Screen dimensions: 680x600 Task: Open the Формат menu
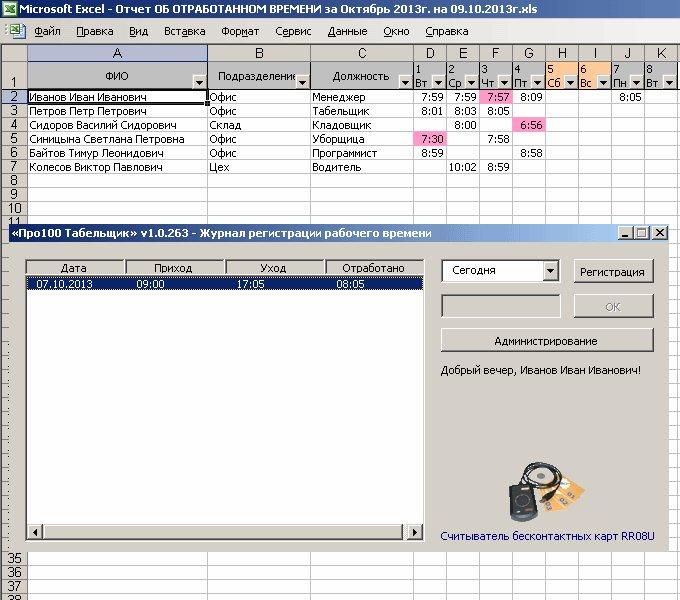pos(240,32)
